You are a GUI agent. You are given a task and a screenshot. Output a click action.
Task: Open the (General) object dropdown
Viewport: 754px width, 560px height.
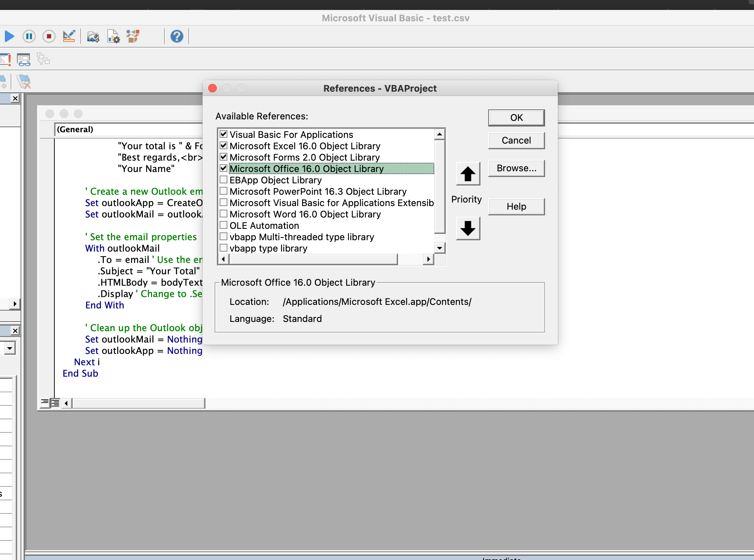(x=128, y=129)
